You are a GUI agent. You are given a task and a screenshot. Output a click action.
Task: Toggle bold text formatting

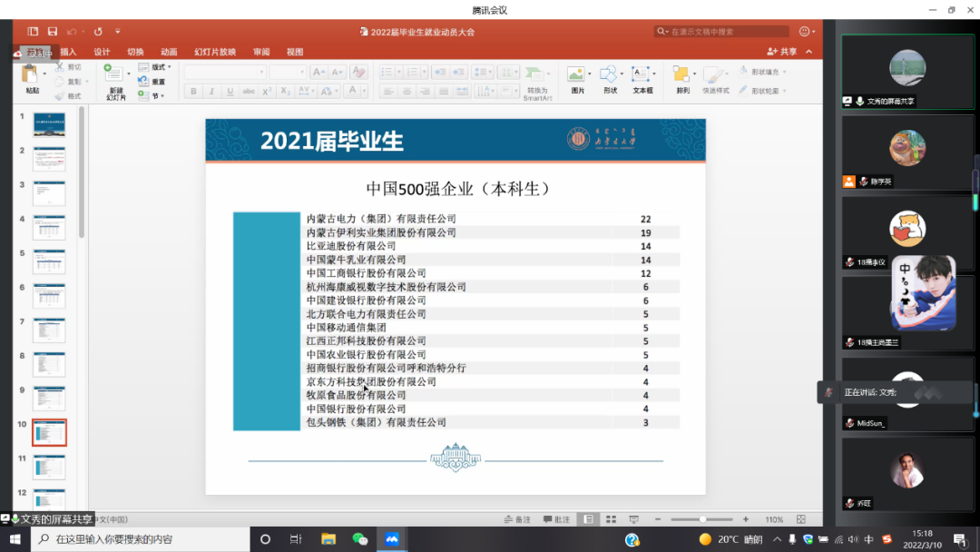coord(192,92)
